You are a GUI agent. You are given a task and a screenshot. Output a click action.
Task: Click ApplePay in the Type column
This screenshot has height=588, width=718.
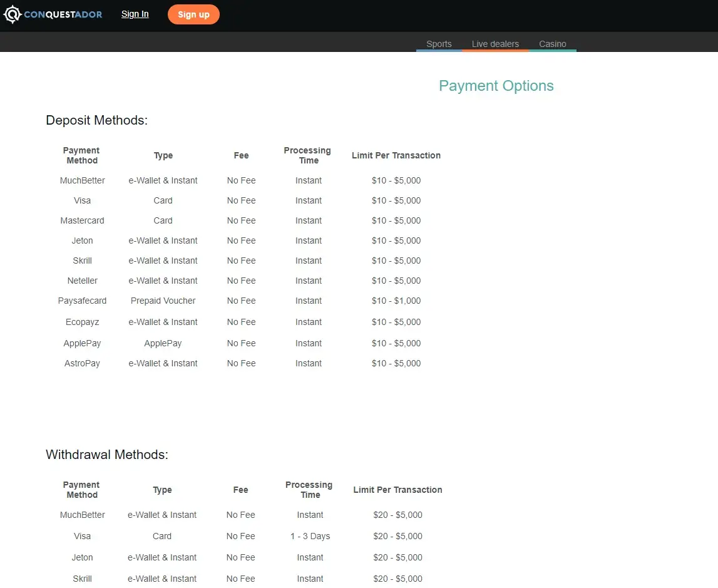pyautogui.click(x=163, y=343)
